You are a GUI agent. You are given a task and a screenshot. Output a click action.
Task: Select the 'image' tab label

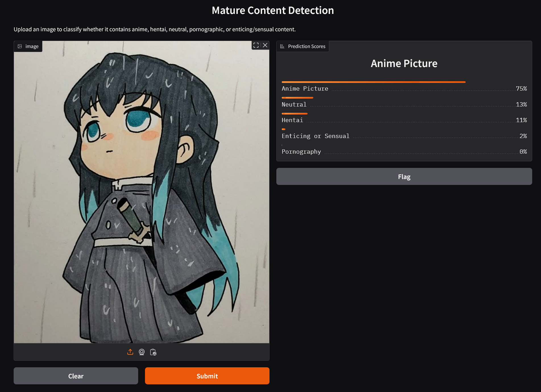tap(32, 46)
